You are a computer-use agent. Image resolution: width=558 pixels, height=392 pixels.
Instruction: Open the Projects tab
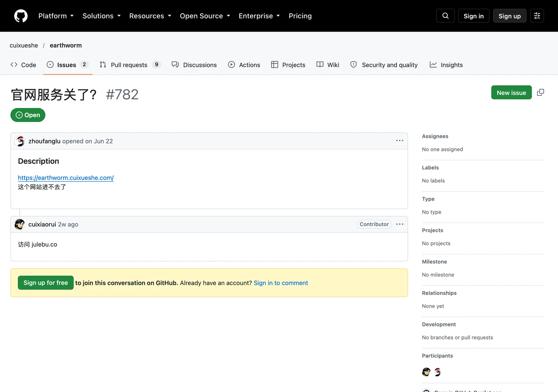(288, 65)
